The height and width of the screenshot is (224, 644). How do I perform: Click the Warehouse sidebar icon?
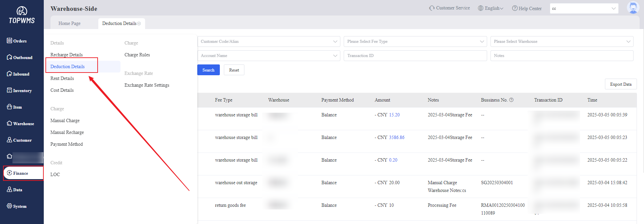[9, 123]
